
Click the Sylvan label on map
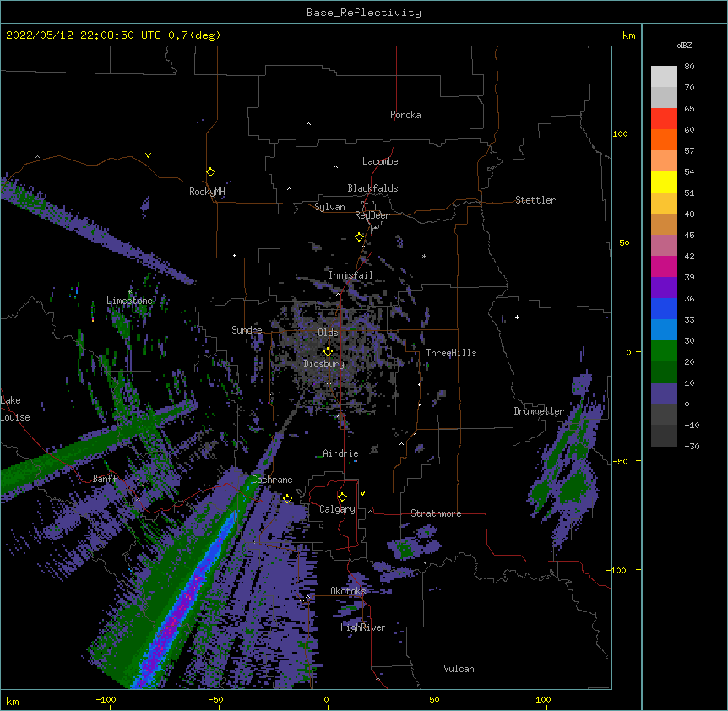coord(329,207)
